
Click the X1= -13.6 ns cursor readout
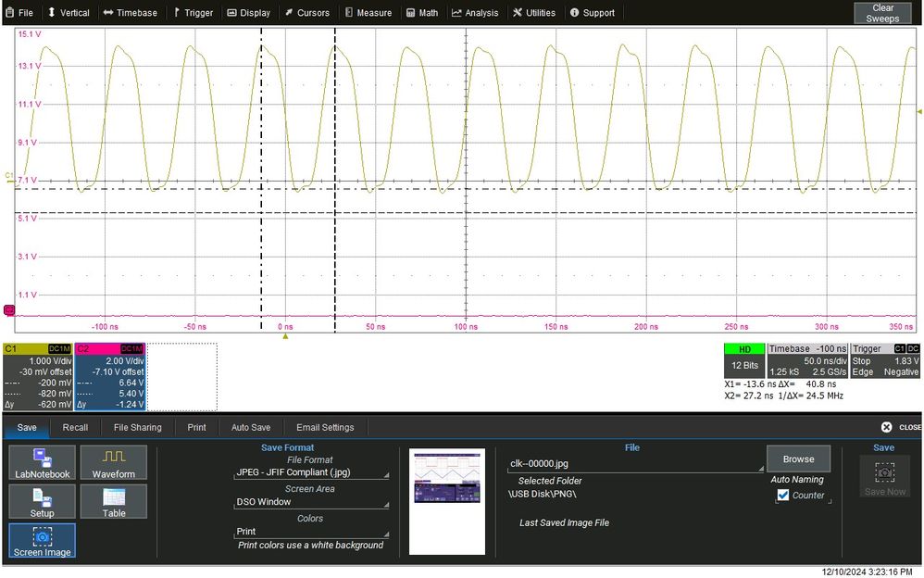click(x=750, y=384)
